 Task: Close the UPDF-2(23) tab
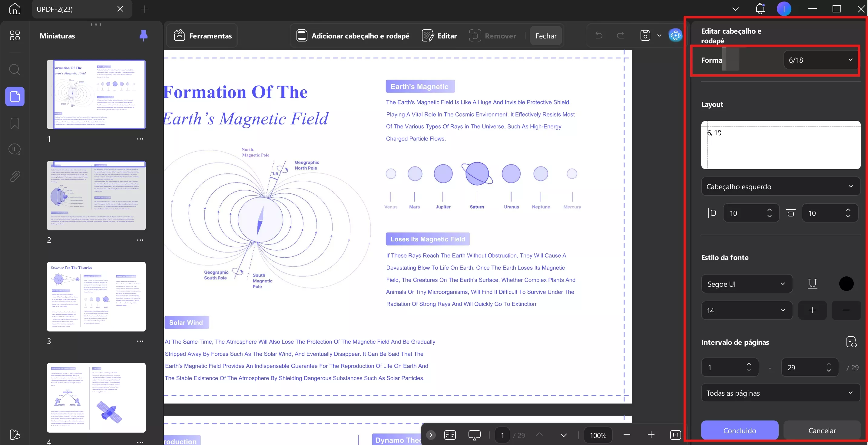(x=120, y=9)
